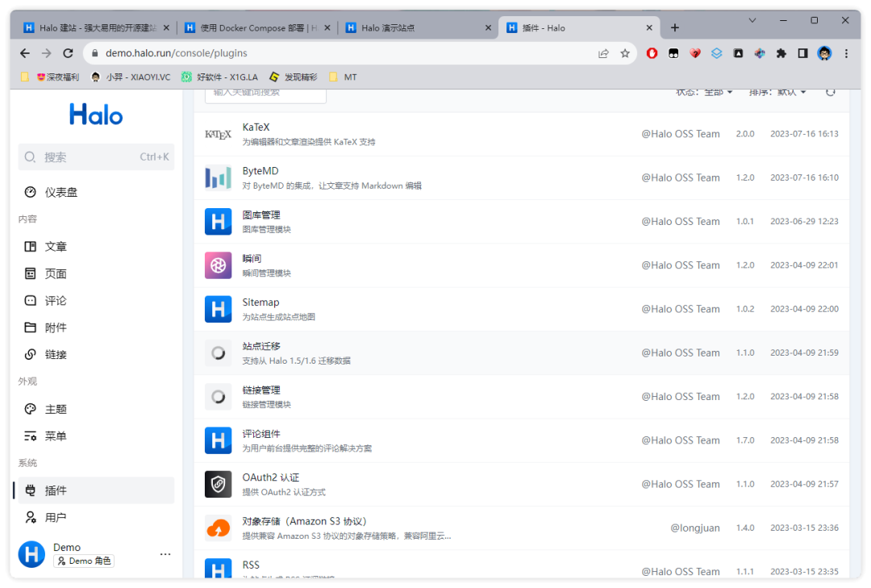Image resolution: width=871 pixels, height=588 pixels.
Task: Open the 附件 attachments sidebar item
Action: click(x=95, y=328)
